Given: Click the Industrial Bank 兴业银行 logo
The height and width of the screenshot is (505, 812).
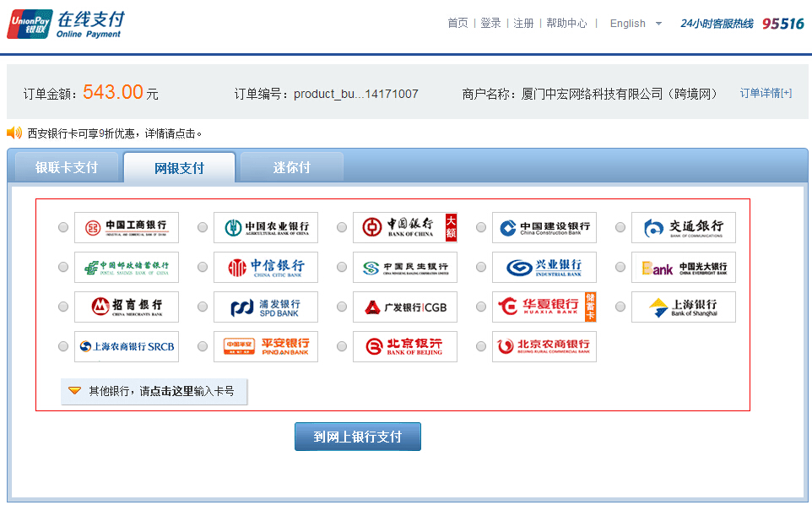Looking at the screenshot, I should (544, 267).
